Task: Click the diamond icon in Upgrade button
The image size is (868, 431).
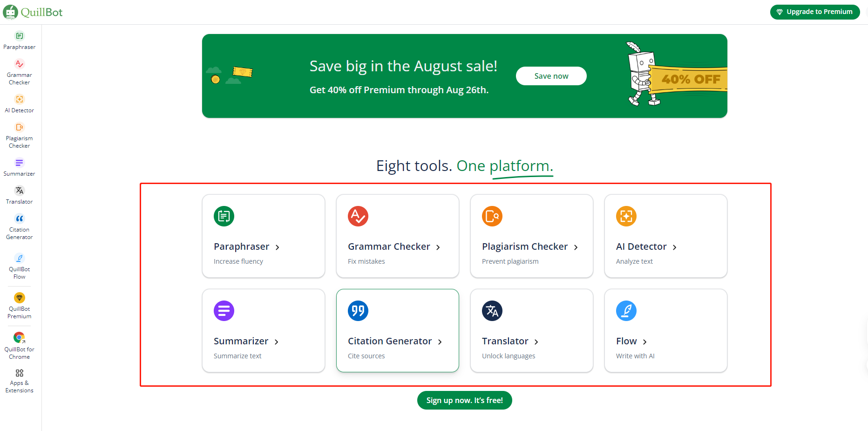Action: point(780,12)
